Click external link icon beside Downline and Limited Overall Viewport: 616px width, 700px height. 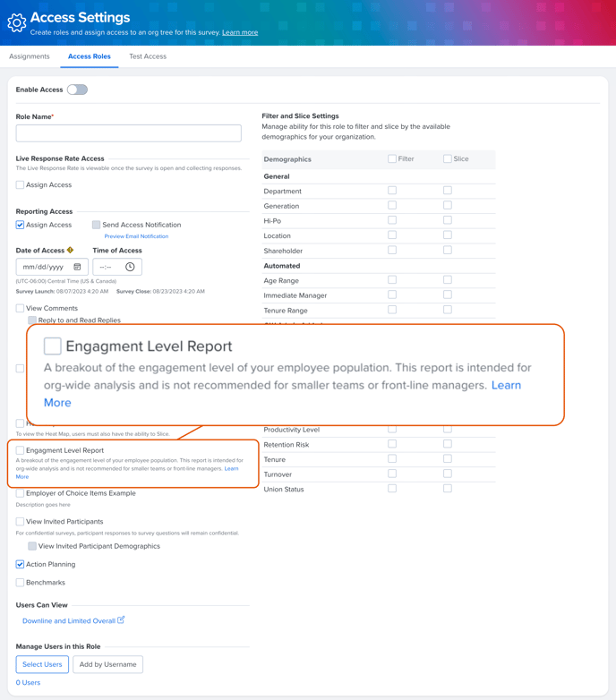coord(121,620)
